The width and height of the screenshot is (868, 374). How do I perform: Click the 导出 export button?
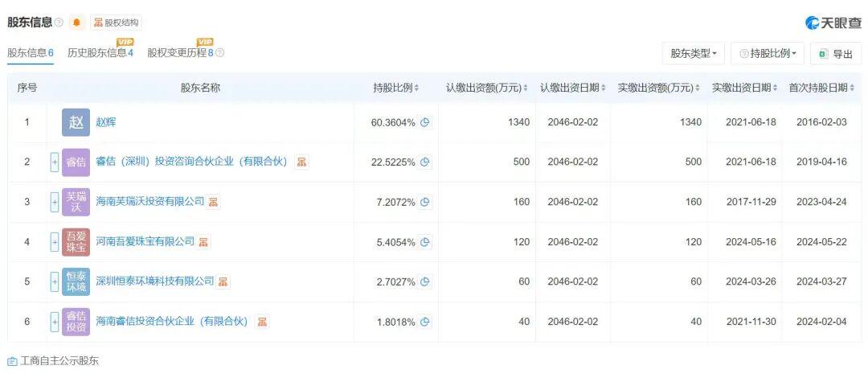click(x=836, y=53)
